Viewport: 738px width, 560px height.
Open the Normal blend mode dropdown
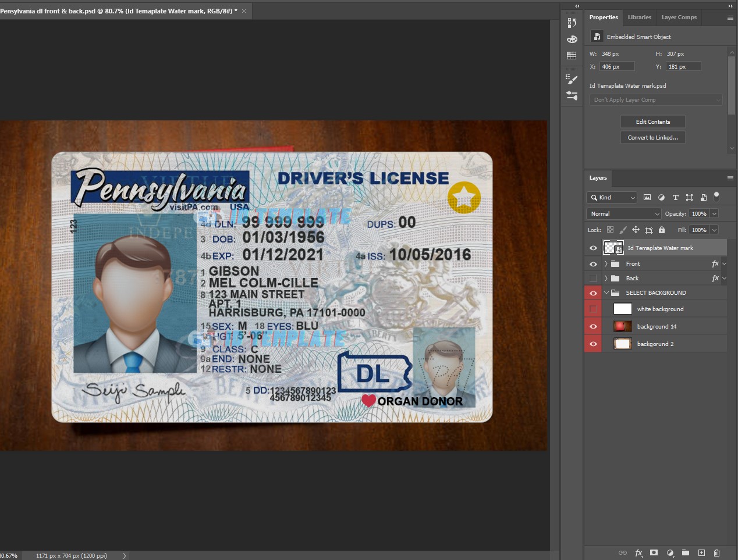point(625,214)
